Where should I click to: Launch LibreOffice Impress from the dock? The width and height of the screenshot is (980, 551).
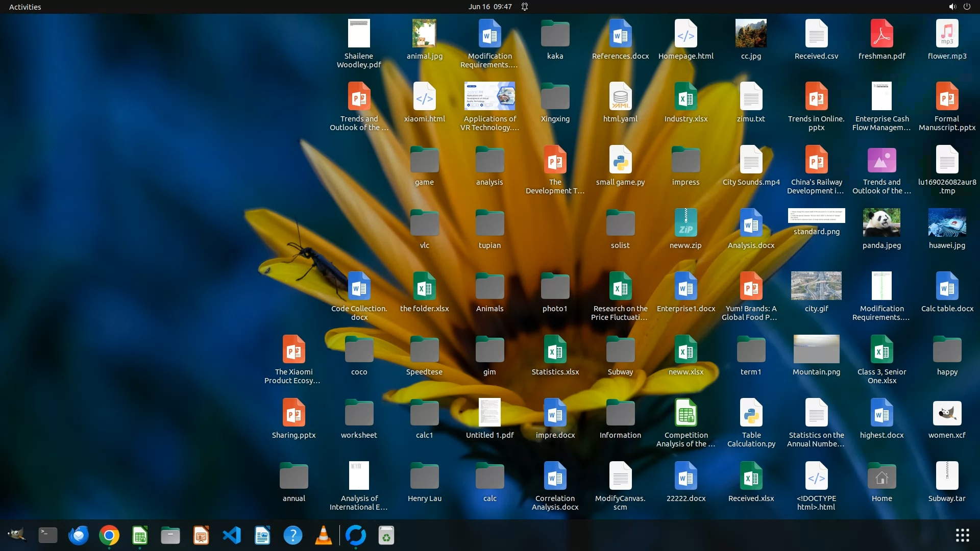click(x=201, y=535)
